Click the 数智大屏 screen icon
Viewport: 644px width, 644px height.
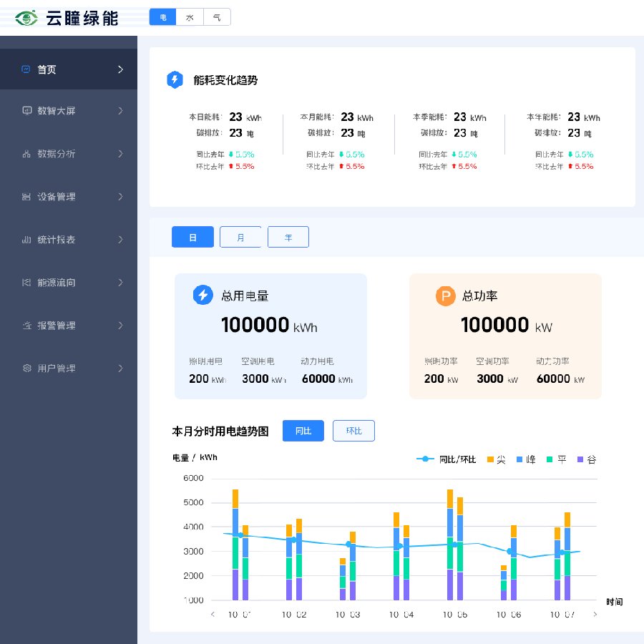pos(26,111)
